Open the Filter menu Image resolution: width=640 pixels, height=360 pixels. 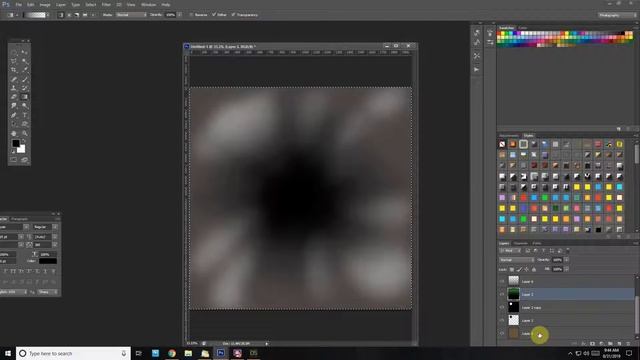click(x=106, y=4)
